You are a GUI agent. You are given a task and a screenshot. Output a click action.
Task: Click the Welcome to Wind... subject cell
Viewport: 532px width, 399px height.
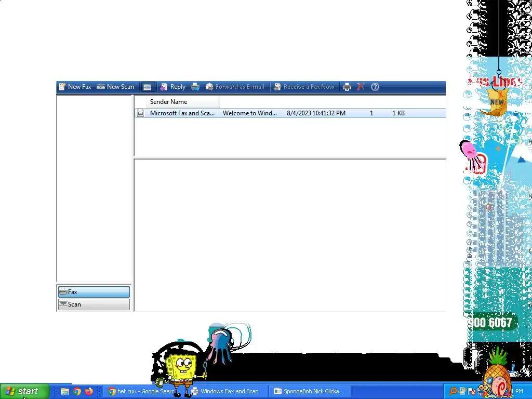click(250, 113)
